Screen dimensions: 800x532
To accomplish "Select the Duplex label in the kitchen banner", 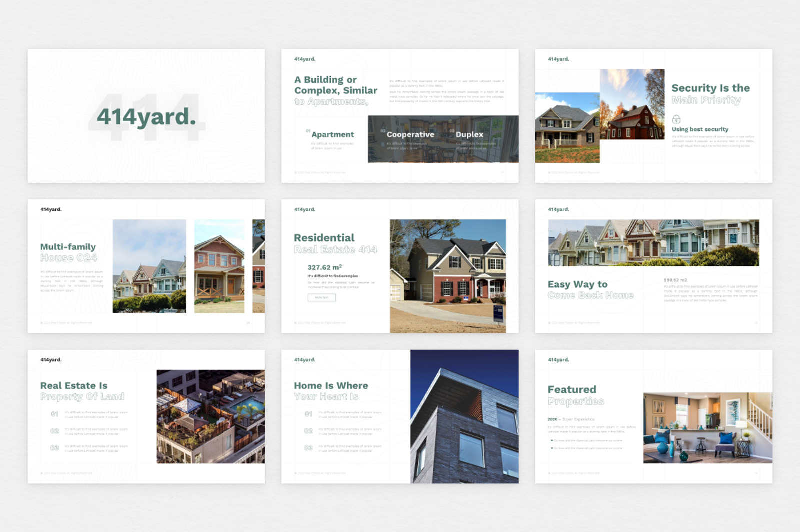I will click(x=470, y=134).
